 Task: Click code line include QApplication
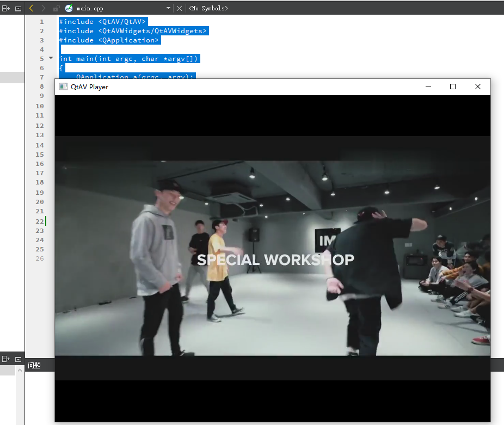click(109, 40)
